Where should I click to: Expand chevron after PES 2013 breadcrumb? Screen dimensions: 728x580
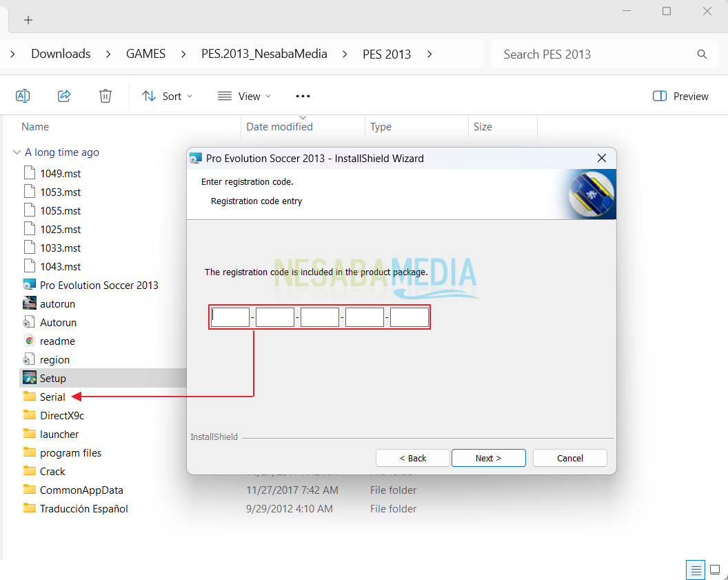point(429,54)
